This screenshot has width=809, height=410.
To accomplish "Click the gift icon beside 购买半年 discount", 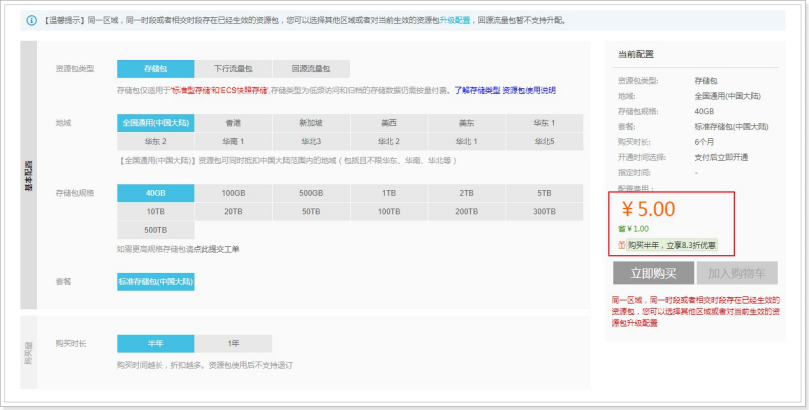I will tap(622, 245).
